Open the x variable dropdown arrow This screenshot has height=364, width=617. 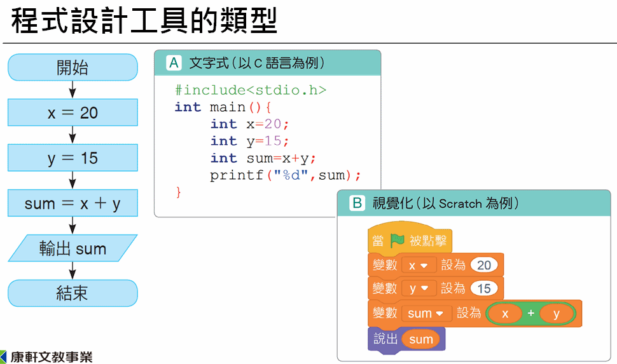click(424, 266)
